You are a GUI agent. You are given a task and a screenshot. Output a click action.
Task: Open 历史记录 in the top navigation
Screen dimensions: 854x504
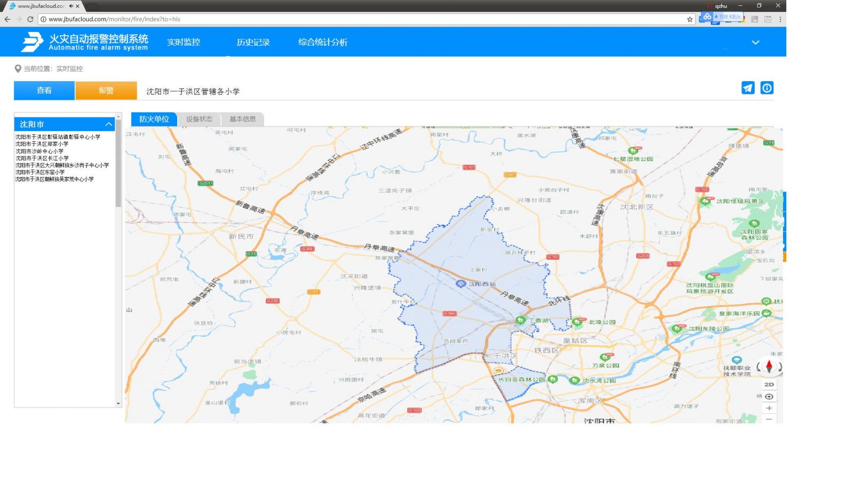pos(253,42)
